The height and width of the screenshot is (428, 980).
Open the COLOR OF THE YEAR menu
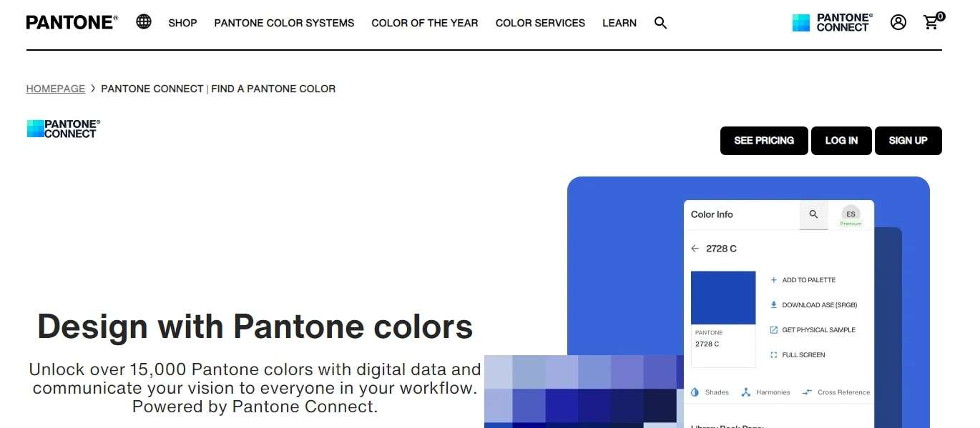424,23
